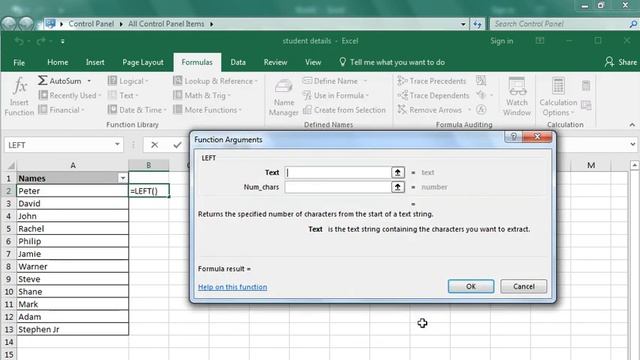
Task: Open the Watch Window
Action: tap(517, 97)
